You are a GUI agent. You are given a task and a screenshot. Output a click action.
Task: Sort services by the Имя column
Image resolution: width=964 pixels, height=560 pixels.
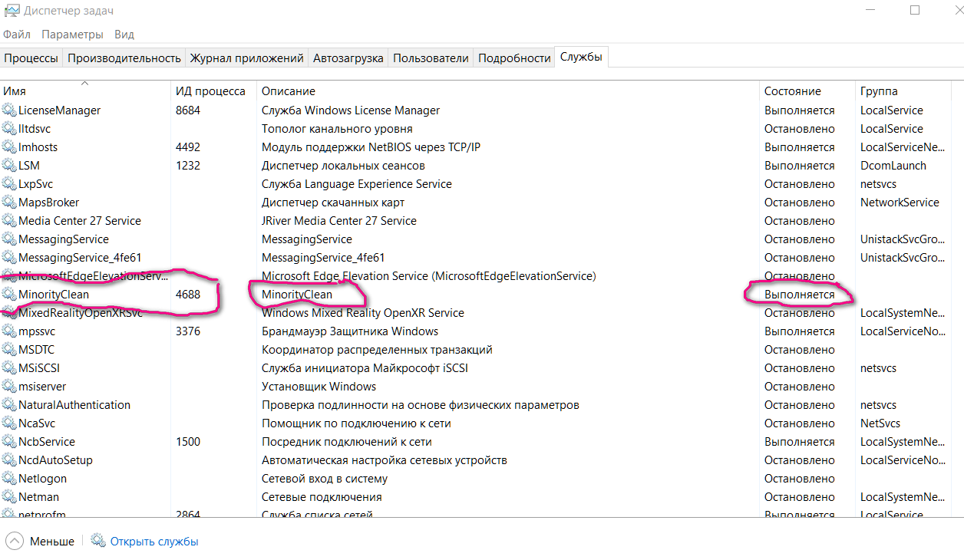(85, 91)
